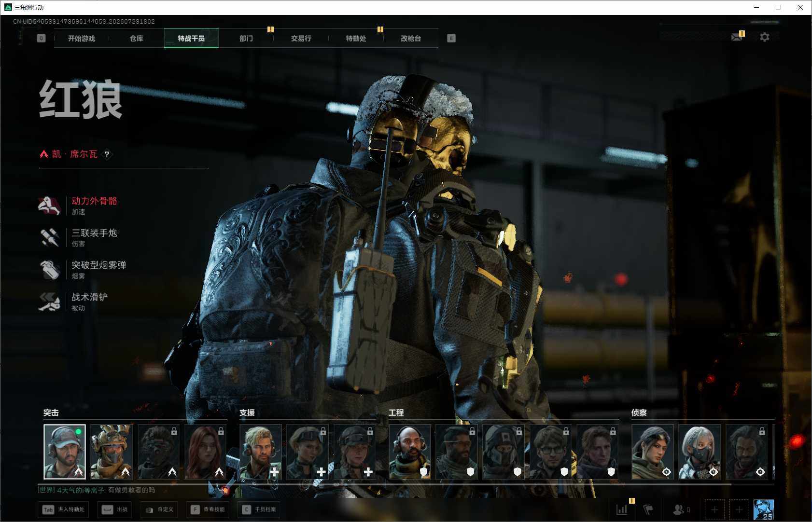This screenshot has height=522, width=812.
Task: Click the 突破型烟雾弹 skill name
Action: click(99, 265)
